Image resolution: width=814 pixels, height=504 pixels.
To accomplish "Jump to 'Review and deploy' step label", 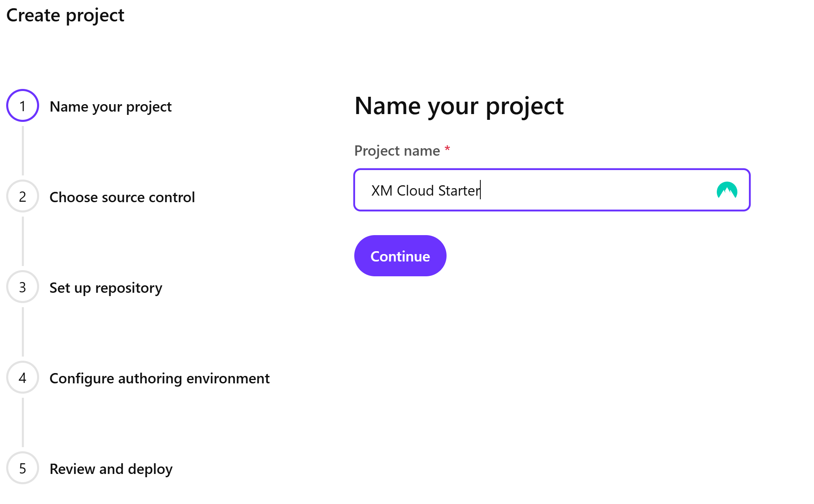I will click(x=111, y=469).
